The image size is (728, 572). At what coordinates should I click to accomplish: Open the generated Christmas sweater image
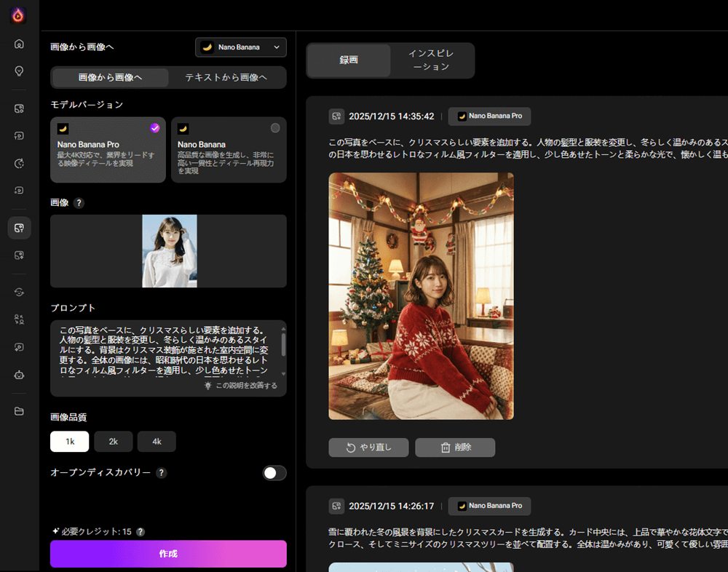tap(421, 296)
